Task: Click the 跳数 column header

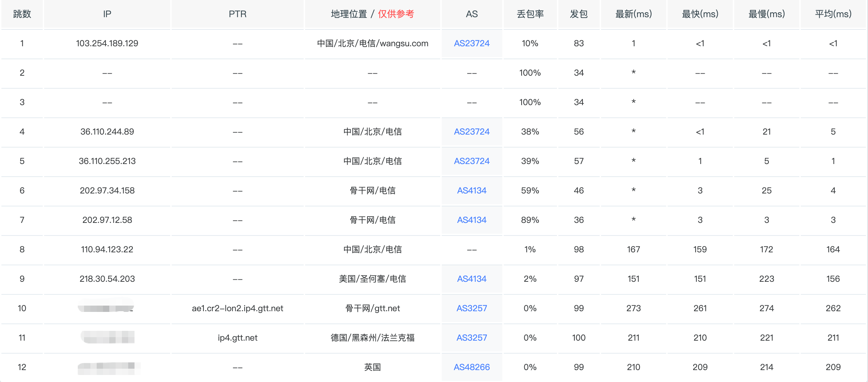Action: [22, 14]
